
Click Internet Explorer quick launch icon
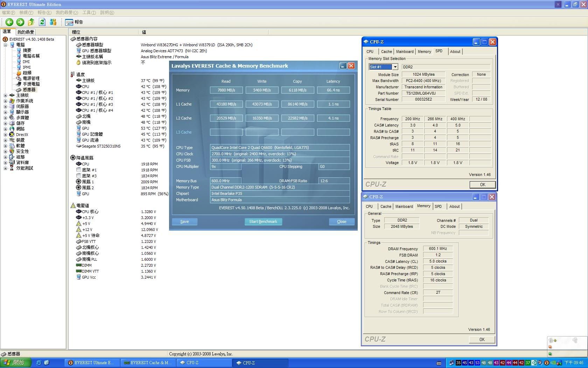coord(38,363)
